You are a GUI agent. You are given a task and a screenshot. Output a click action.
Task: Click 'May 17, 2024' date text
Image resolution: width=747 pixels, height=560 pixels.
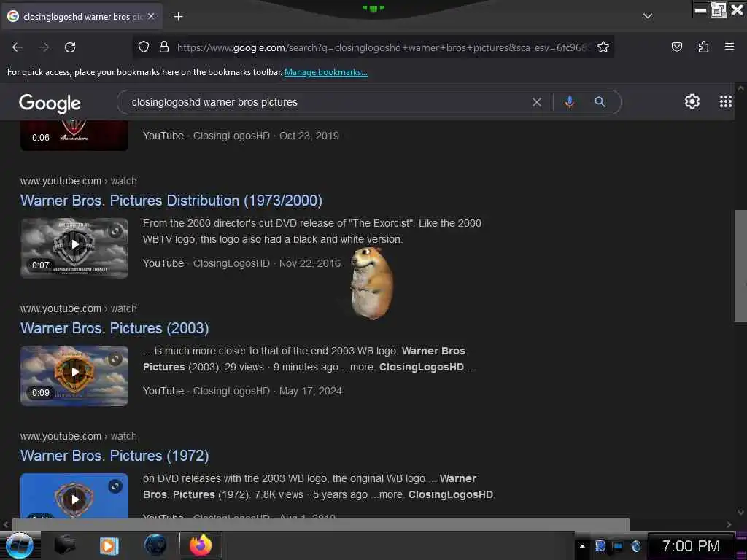pos(311,391)
